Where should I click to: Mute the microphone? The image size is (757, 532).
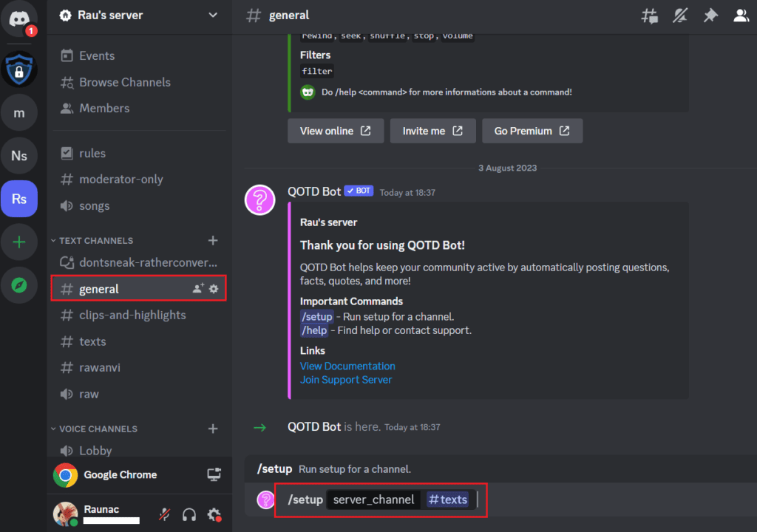coord(164,515)
